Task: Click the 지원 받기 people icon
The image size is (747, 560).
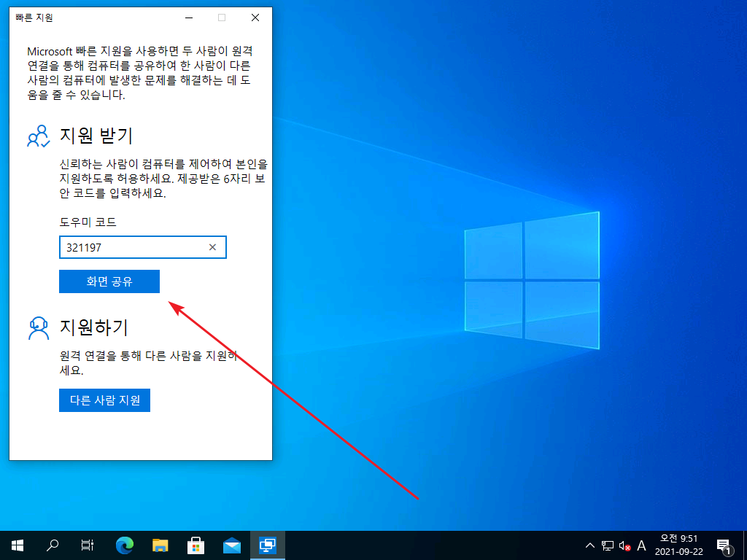Action: [39, 136]
